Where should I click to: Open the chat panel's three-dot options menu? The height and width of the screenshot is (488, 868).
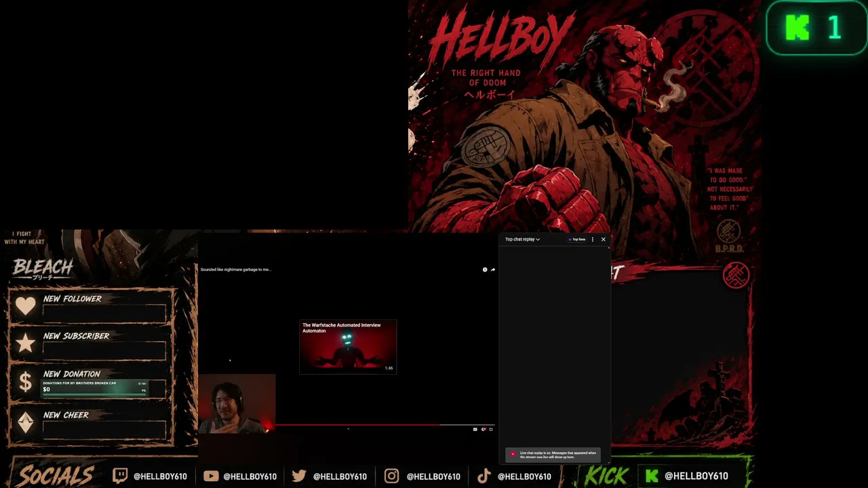[x=593, y=239]
